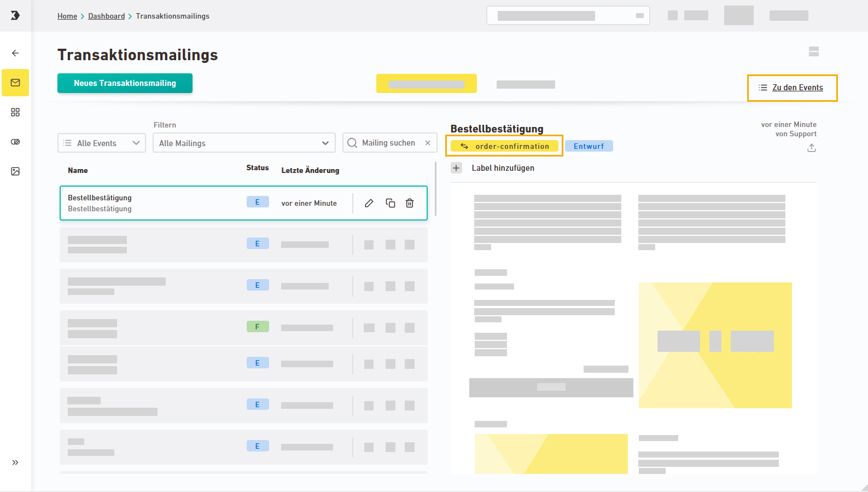Click the pencil edit icon for Bestellbestätigung
The image size is (868, 492).
click(369, 203)
